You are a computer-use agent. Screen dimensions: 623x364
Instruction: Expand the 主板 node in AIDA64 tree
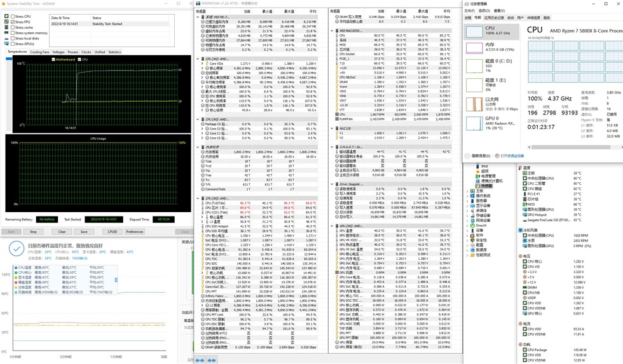(x=467, y=191)
